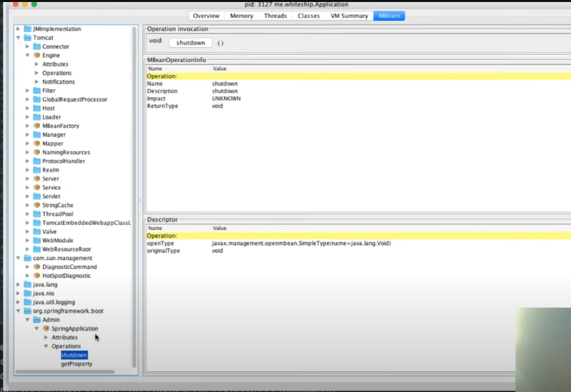Expand SpringApplication Attributes disclosure triangle
The height and width of the screenshot is (392, 571).
point(46,338)
